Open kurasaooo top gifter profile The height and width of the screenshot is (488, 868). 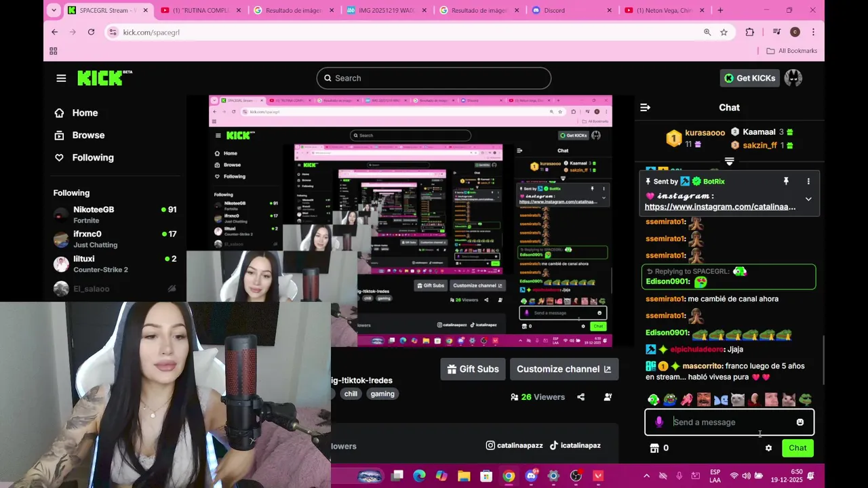pos(705,133)
